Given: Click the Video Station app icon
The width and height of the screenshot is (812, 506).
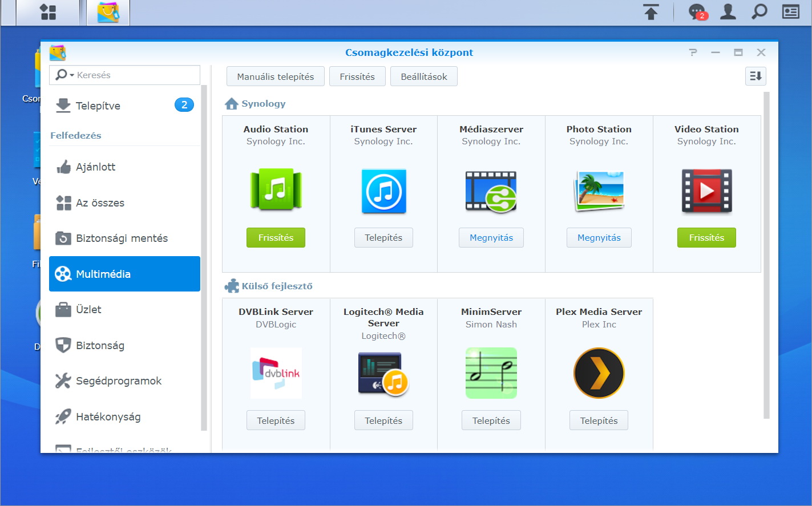Looking at the screenshot, I should (x=706, y=191).
